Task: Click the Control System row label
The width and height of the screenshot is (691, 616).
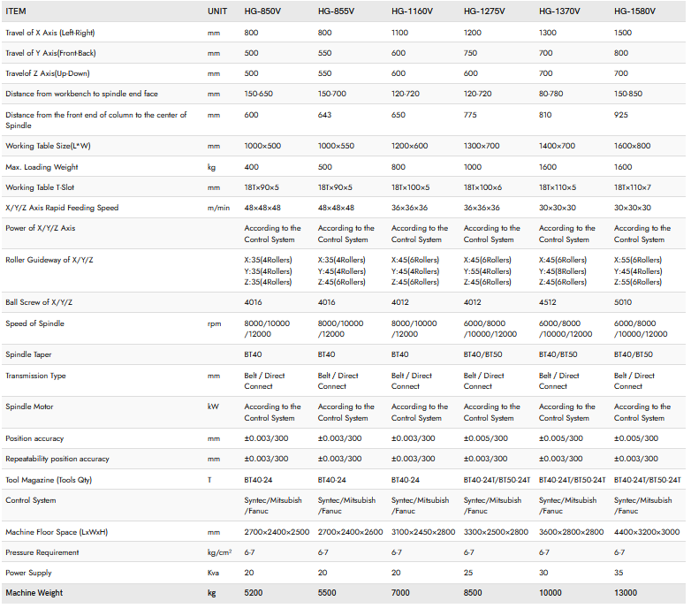Action: 31,500
